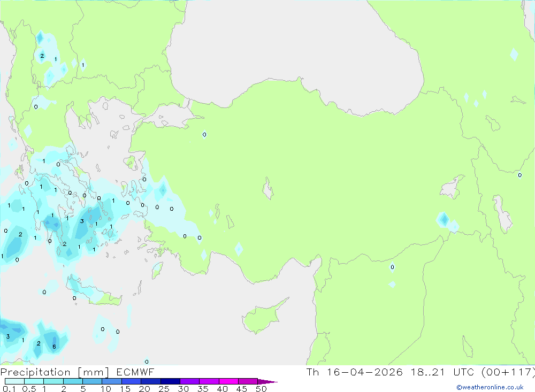The width and height of the screenshot is (535, 392).
Task: Click the 1–2 mm legend color swatch
Action: 53,381
